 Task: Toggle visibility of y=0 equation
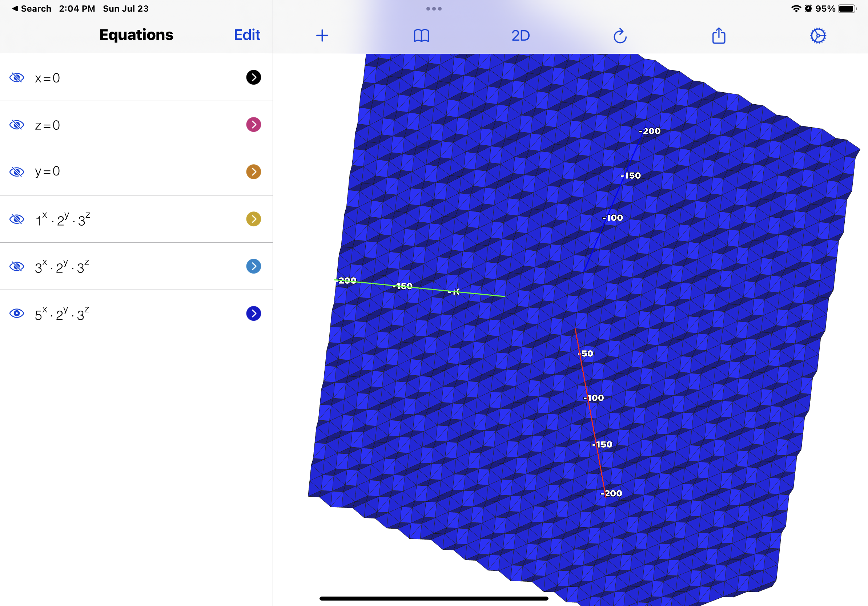[17, 172]
